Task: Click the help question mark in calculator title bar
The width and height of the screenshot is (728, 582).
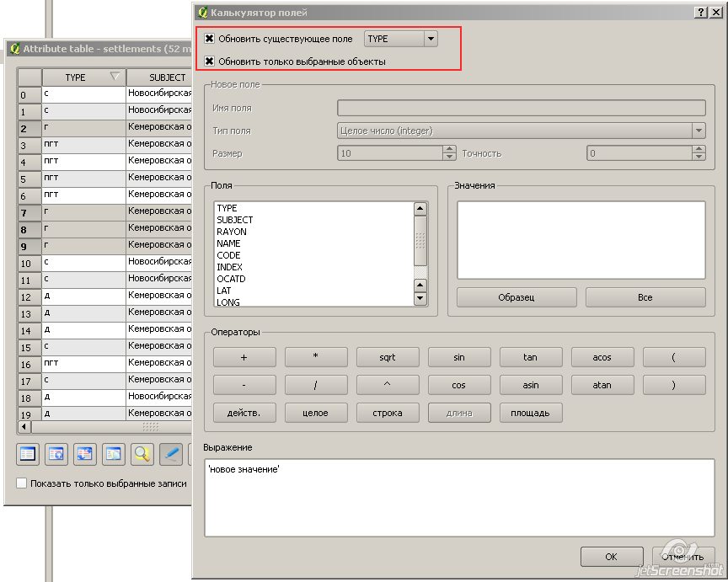Action: point(701,13)
